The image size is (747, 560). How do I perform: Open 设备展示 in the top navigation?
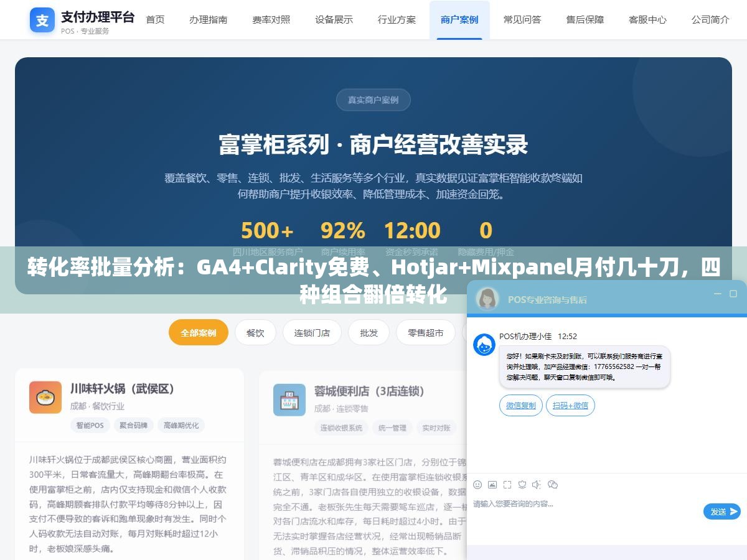(x=334, y=20)
